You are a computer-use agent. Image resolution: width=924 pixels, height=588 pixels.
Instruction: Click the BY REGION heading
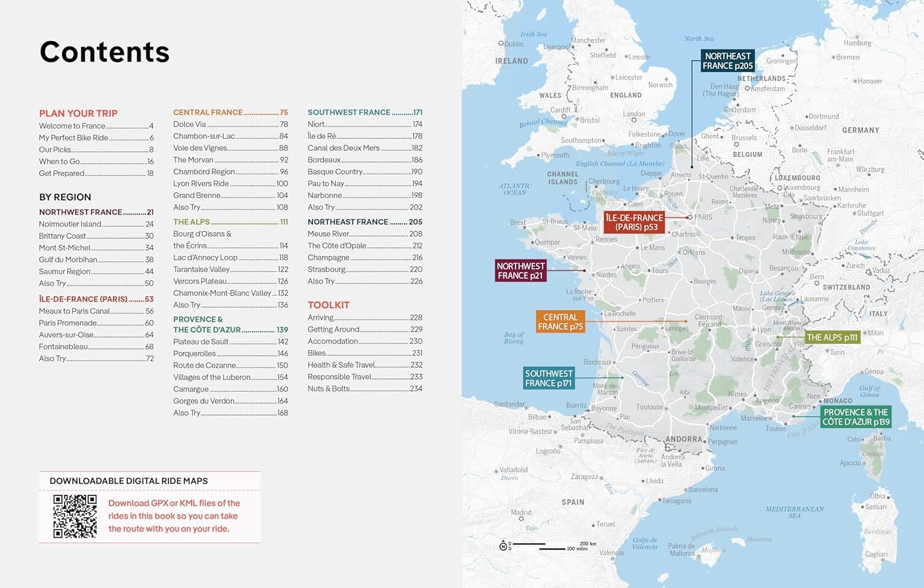tap(65, 197)
